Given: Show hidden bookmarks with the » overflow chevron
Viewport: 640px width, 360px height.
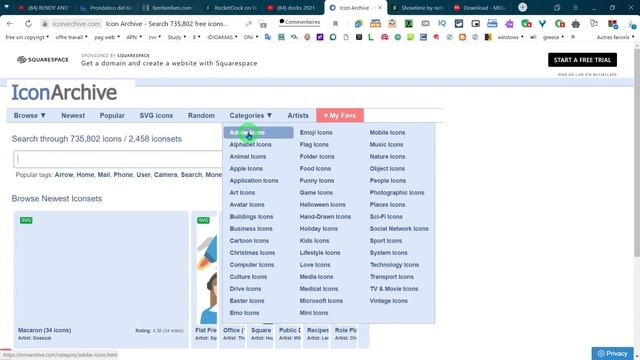Looking at the screenshot, I should [573, 37].
